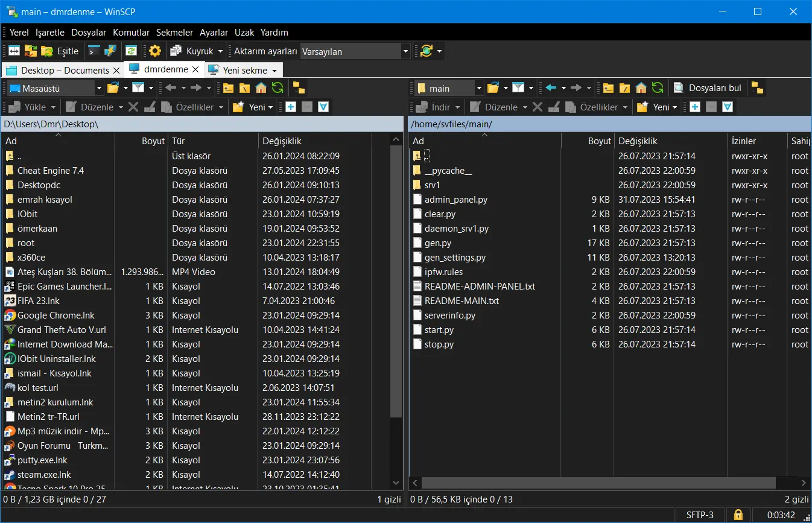Open the Ayarlar menu
The height and width of the screenshot is (523, 812).
214,33
